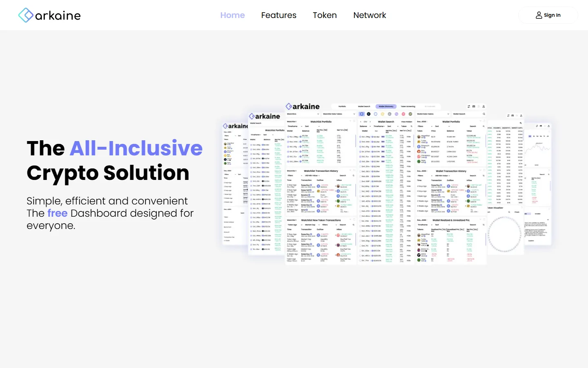Open the Token nav link

[x=325, y=15]
